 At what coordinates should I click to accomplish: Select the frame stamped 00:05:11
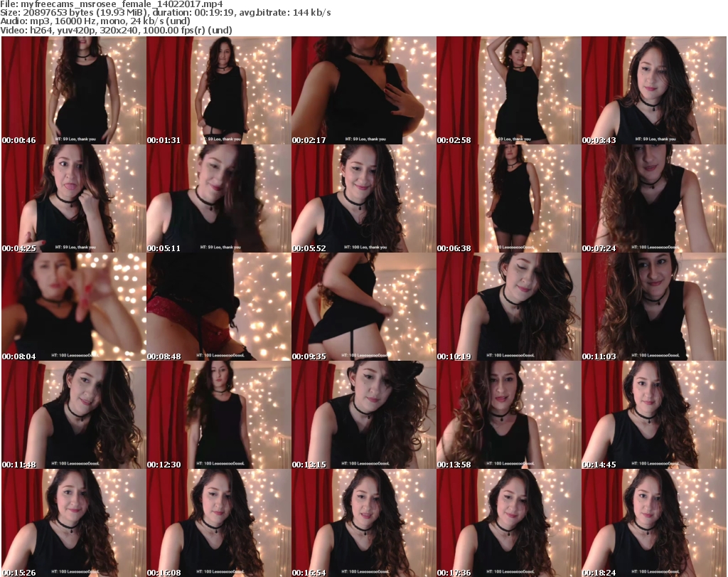click(x=219, y=198)
